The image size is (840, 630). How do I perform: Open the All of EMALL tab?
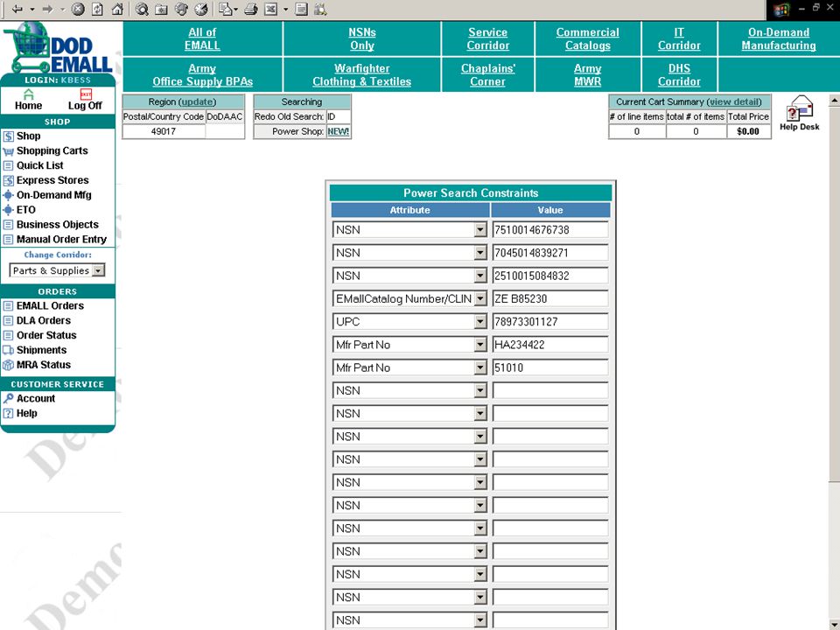(202, 38)
